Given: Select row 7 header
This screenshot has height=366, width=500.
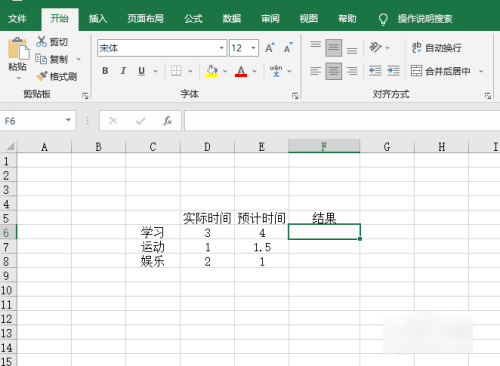Looking at the screenshot, I should 7,247.
